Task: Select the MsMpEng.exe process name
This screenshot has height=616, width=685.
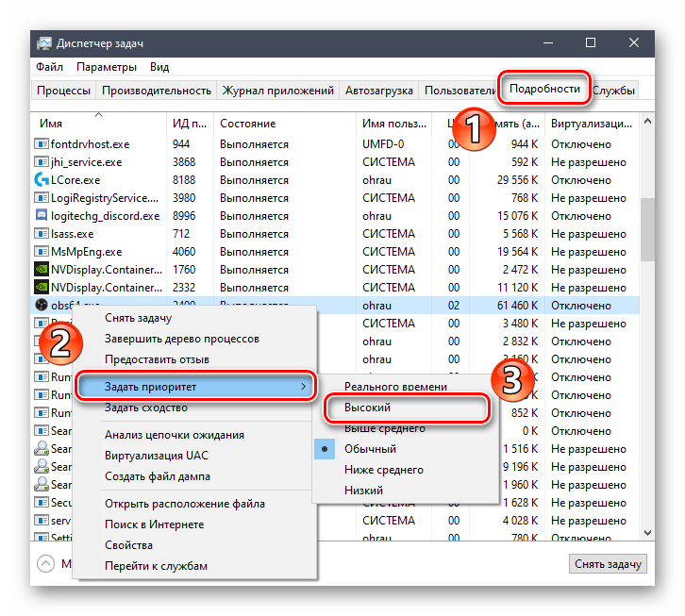Action: 86,252
